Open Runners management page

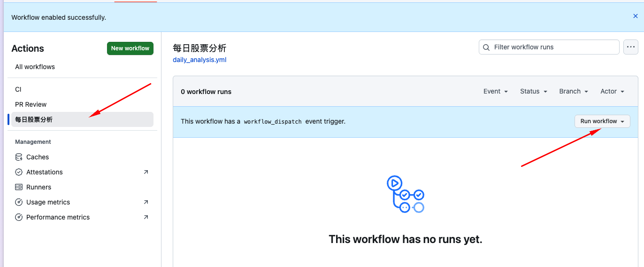click(38, 187)
